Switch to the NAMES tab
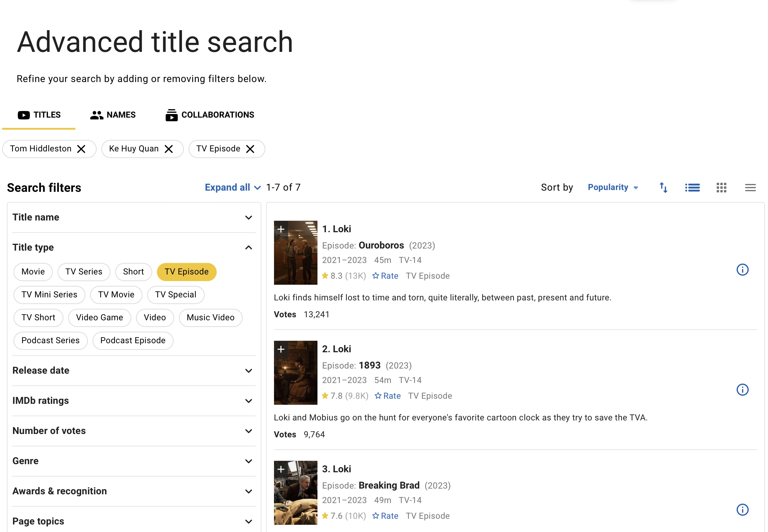This screenshot has height=532, width=768. (113, 115)
